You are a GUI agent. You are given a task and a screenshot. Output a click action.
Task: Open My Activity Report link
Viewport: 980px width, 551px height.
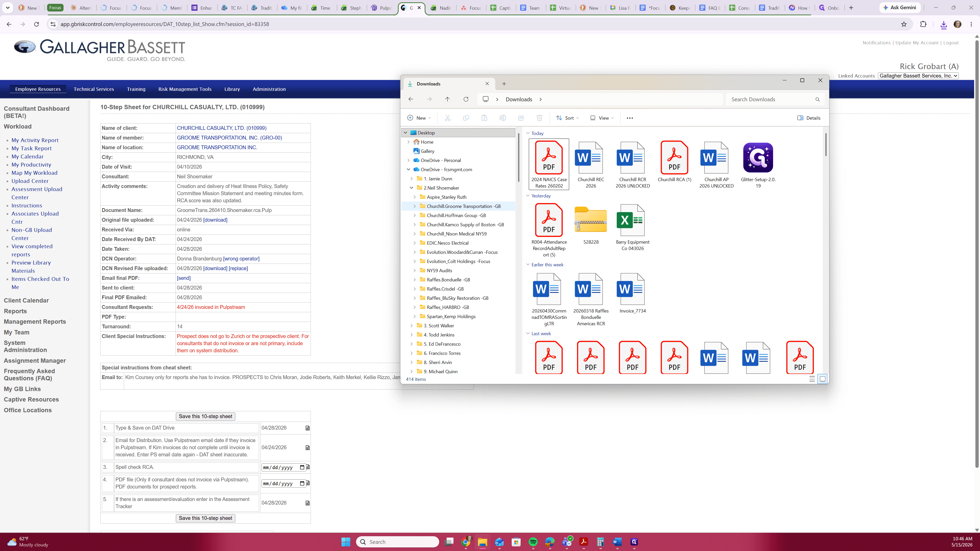click(x=35, y=140)
